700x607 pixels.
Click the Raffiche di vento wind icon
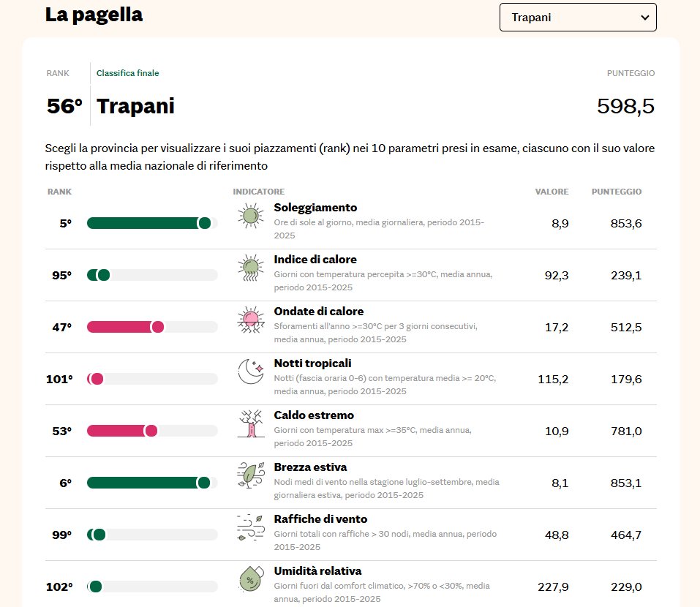251,527
